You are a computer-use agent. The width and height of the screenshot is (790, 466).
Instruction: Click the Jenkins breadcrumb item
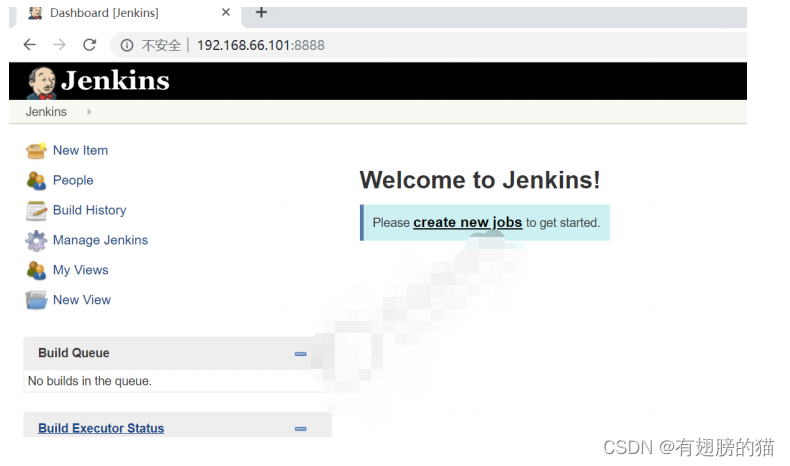point(46,112)
